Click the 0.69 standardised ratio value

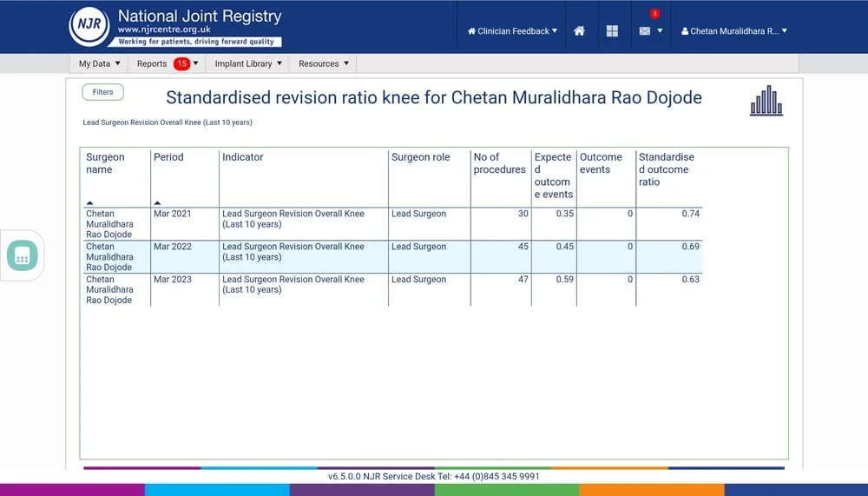(x=690, y=247)
